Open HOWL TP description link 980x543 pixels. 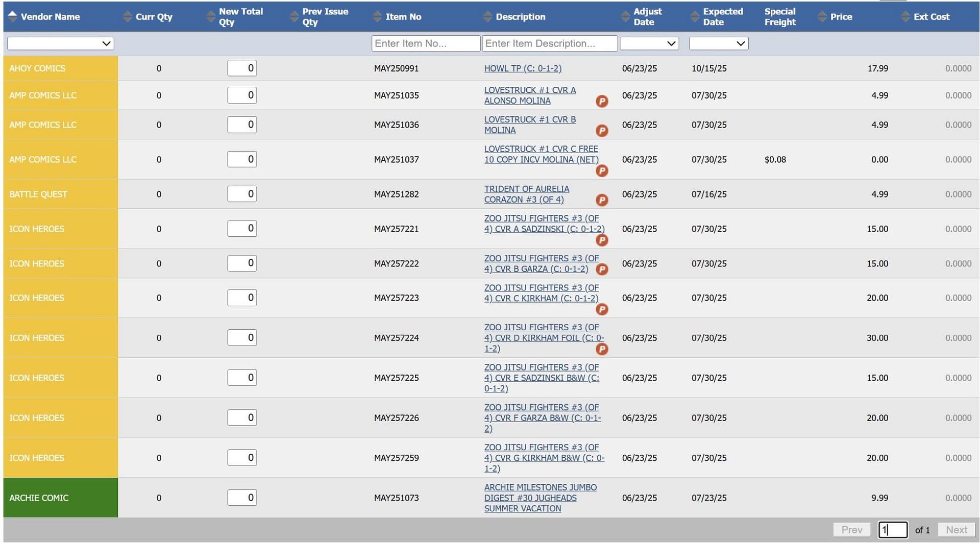(523, 68)
